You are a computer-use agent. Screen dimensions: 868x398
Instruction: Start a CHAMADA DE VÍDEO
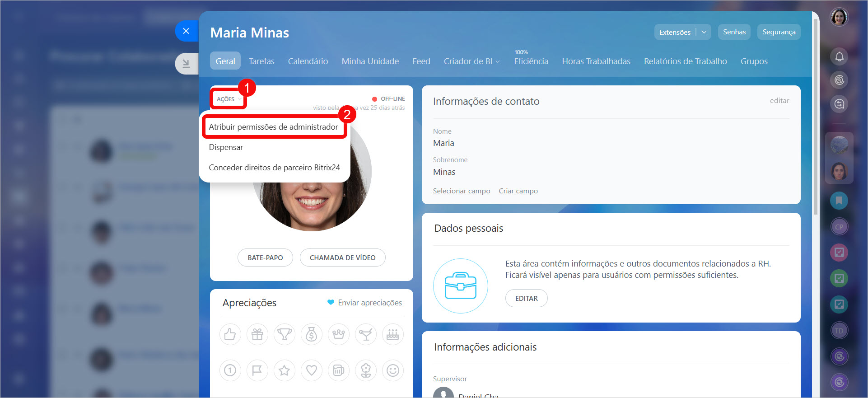tap(342, 258)
